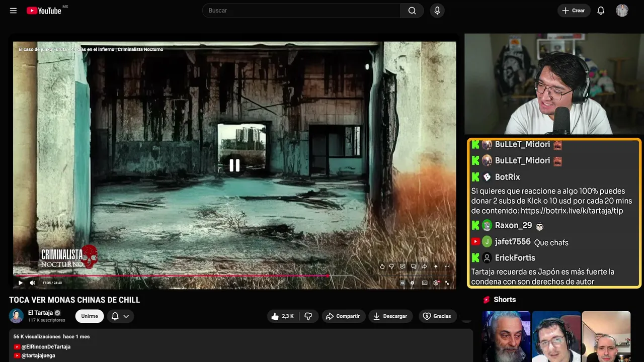Click the video title TOCA VER MONAS CHINAS DE CHILL

pos(74,300)
